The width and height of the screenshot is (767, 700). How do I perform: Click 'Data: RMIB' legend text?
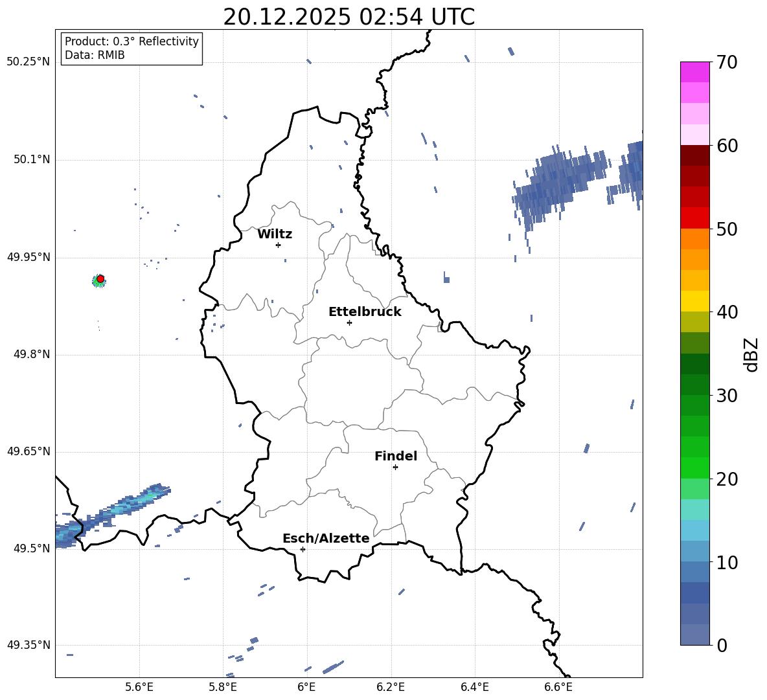click(95, 55)
